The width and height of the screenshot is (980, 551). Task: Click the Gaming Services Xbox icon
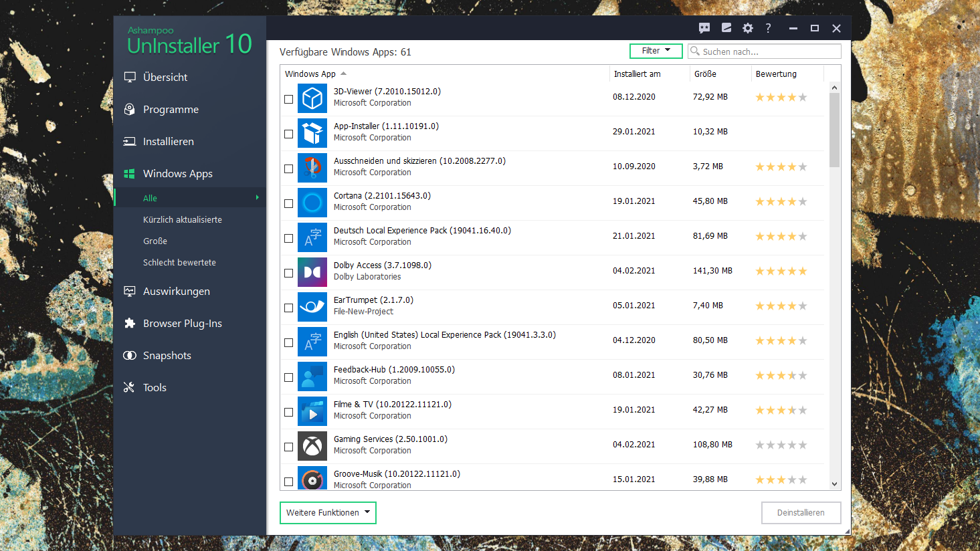[x=312, y=446]
